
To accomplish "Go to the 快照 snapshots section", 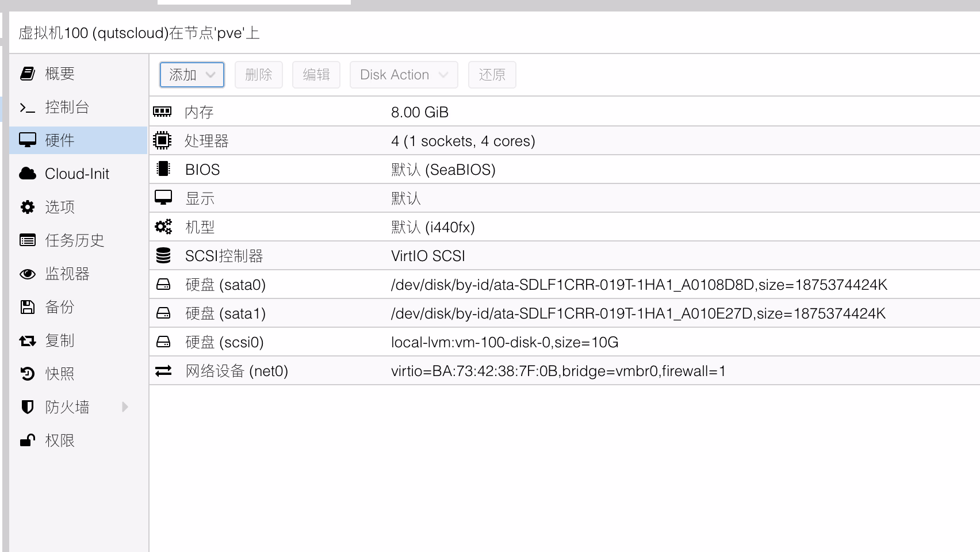I will [60, 374].
